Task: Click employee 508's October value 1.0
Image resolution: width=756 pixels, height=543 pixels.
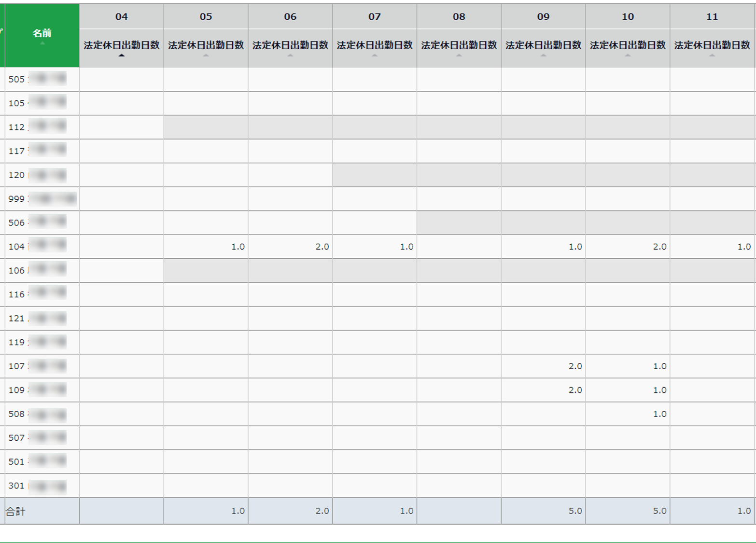Action: (x=628, y=414)
